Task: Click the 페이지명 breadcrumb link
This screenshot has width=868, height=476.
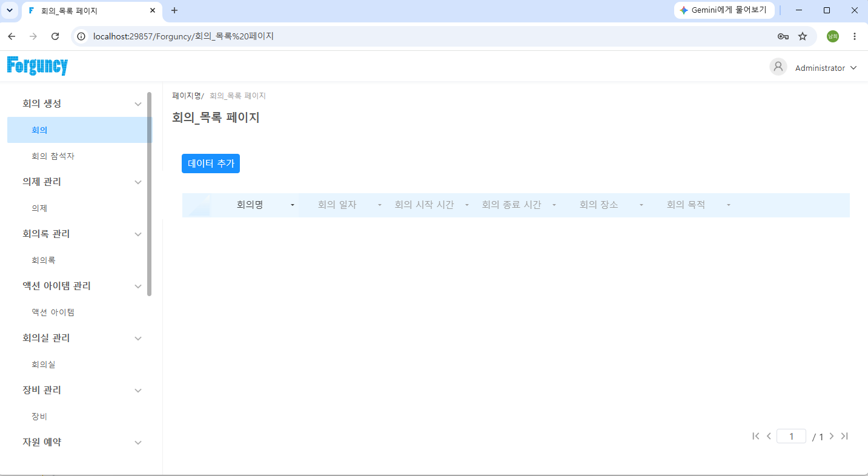Action: pyautogui.click(x=187, y=96)
